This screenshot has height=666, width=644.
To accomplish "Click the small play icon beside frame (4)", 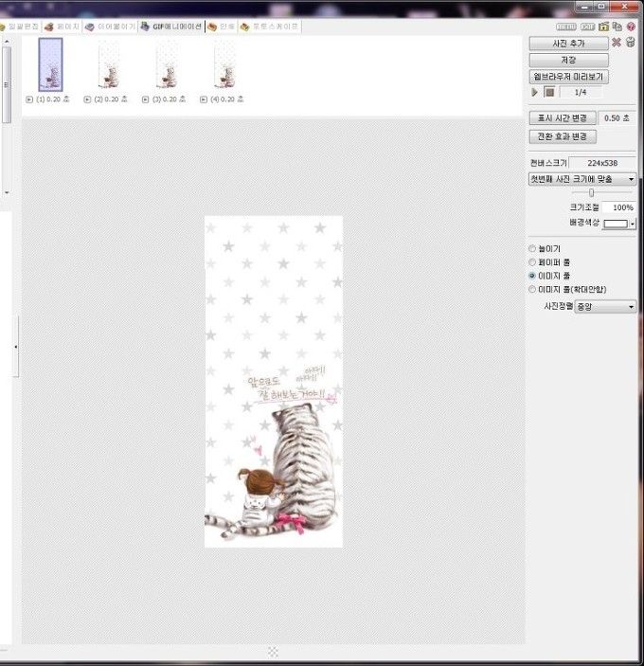I will pos(204,99).
